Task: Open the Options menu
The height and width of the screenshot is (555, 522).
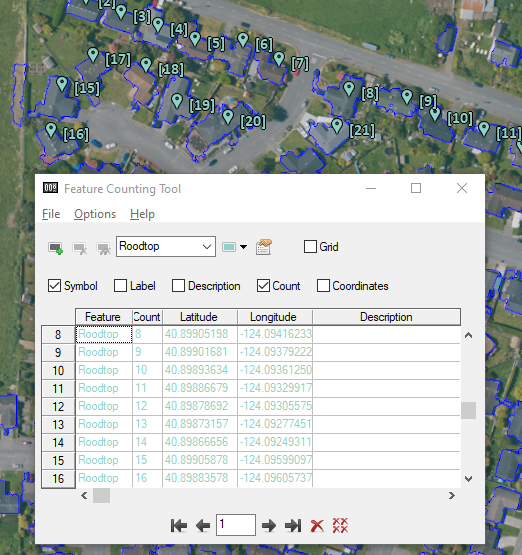Action: click(x=95, y=214)
